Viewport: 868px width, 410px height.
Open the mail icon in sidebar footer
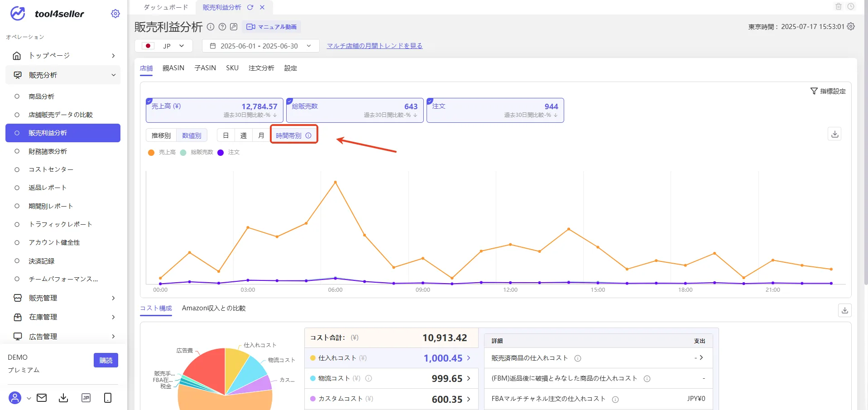coord(42,398)
